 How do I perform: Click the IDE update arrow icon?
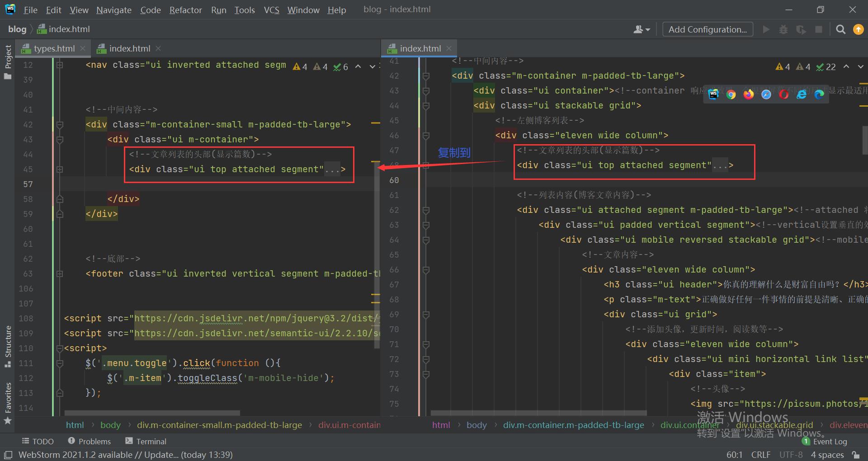pos(858,29)
